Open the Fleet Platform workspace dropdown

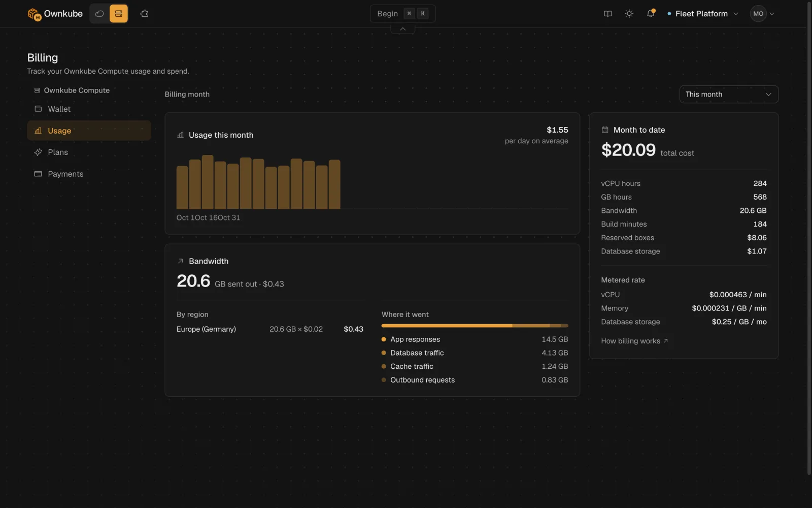click(x=703, y=14)
